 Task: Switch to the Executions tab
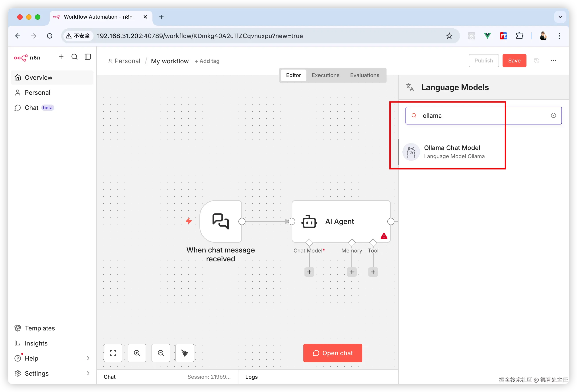325,75
